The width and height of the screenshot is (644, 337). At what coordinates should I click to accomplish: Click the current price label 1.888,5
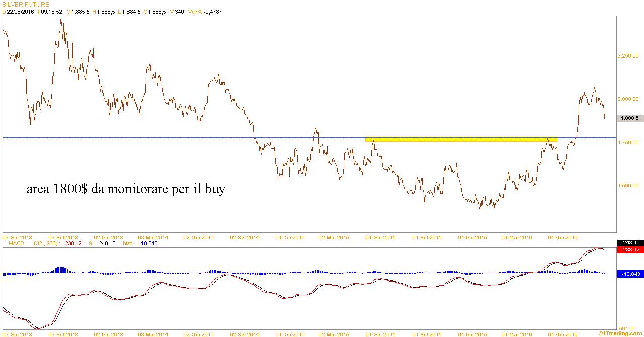630,118
